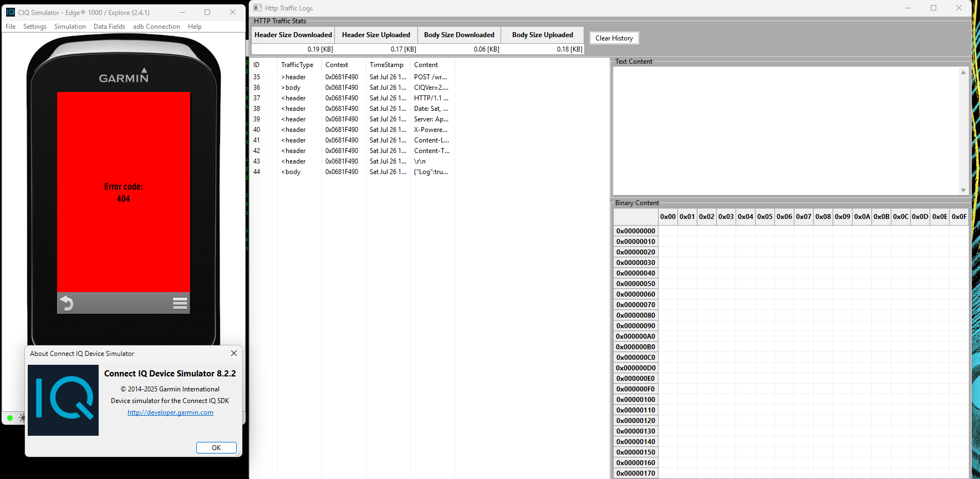Image resolution: width=980 pixels, height=479 pixels.
Task: Open the Simulation menu
Action: coord(70,27)
